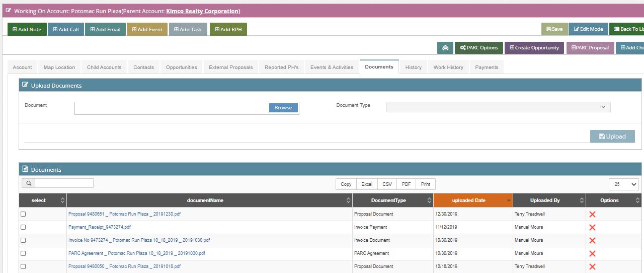Sort table by uploaded Date column
This screenshot has width=644, height=273.
pyautogui.click(x=473, y=200)
